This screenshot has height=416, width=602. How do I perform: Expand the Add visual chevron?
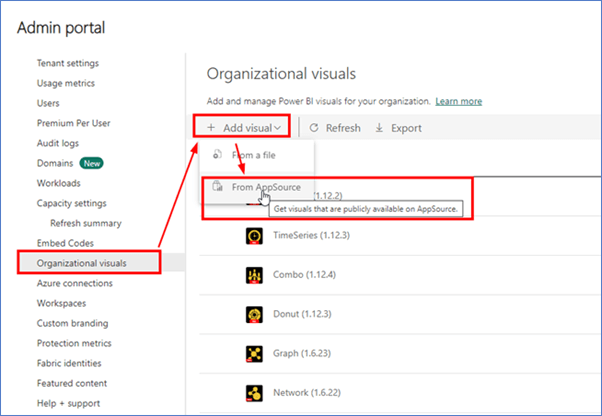pos(278,128)
